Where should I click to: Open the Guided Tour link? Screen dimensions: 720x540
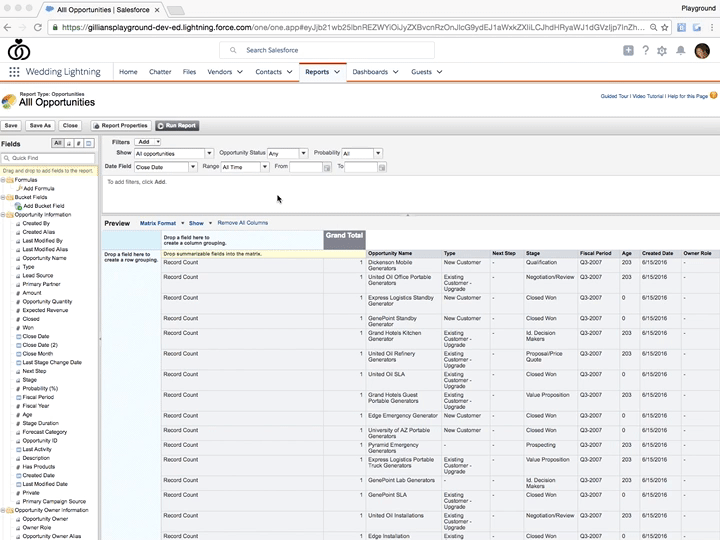coord(614,96)
